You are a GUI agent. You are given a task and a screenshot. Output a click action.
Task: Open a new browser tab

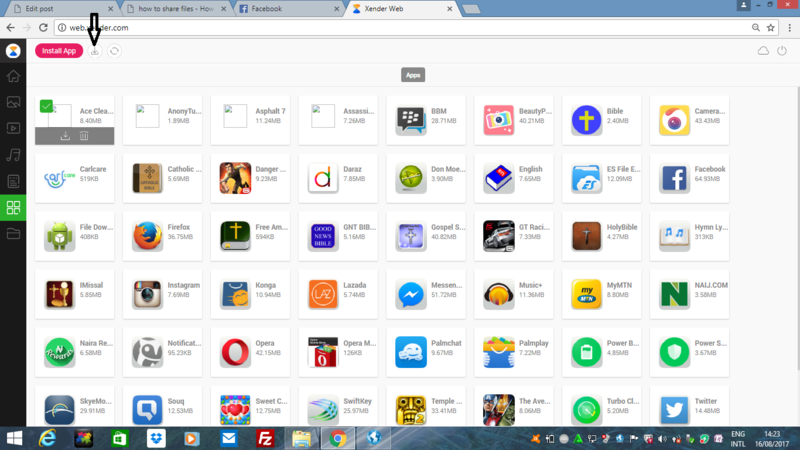point(471,9)
